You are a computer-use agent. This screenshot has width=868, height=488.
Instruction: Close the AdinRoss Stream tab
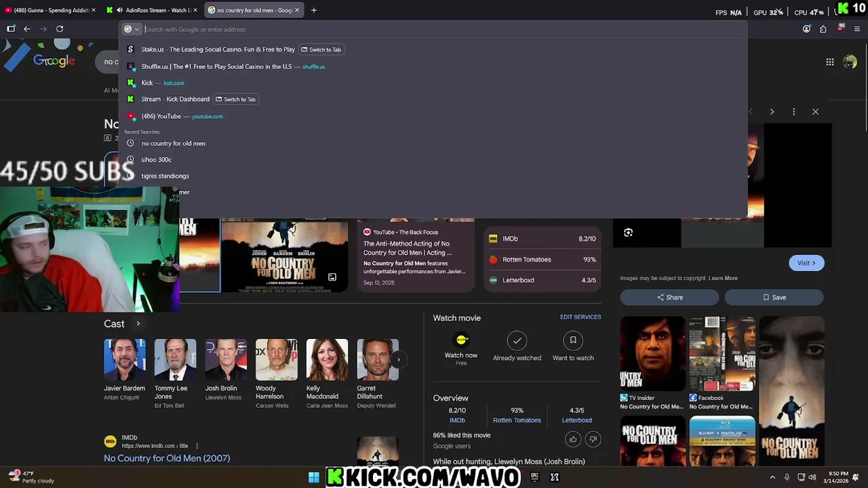tap(195, 10)
